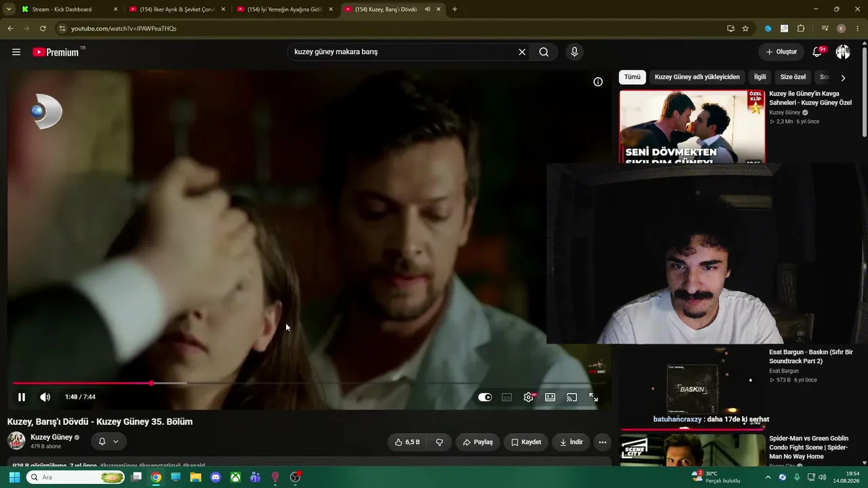Start voice search with the microphone
This screenshot has width=868, height=488.
tap(574, 52)
